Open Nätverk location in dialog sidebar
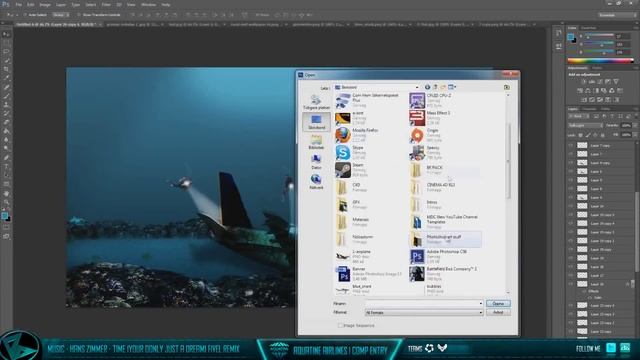The image size is (640, 360). coord(316,182)
